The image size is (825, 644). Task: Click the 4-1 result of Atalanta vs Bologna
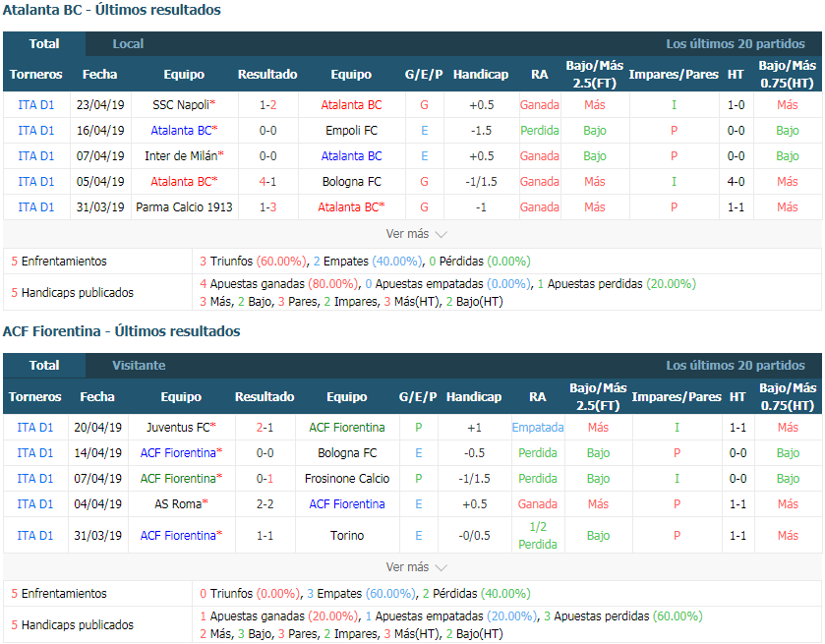point(267,182)
